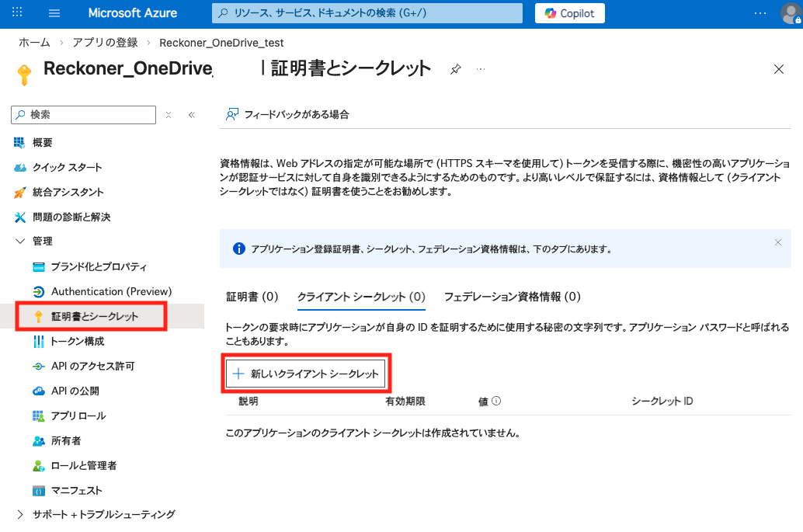Click the key icon beside page title
This screenshot has width=803, height=532.
[24, 75]
